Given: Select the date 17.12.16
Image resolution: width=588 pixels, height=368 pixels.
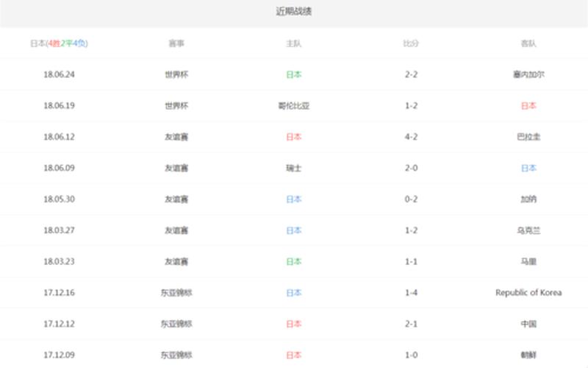Looking at the screenshot, I should click(x=59, y=292).
